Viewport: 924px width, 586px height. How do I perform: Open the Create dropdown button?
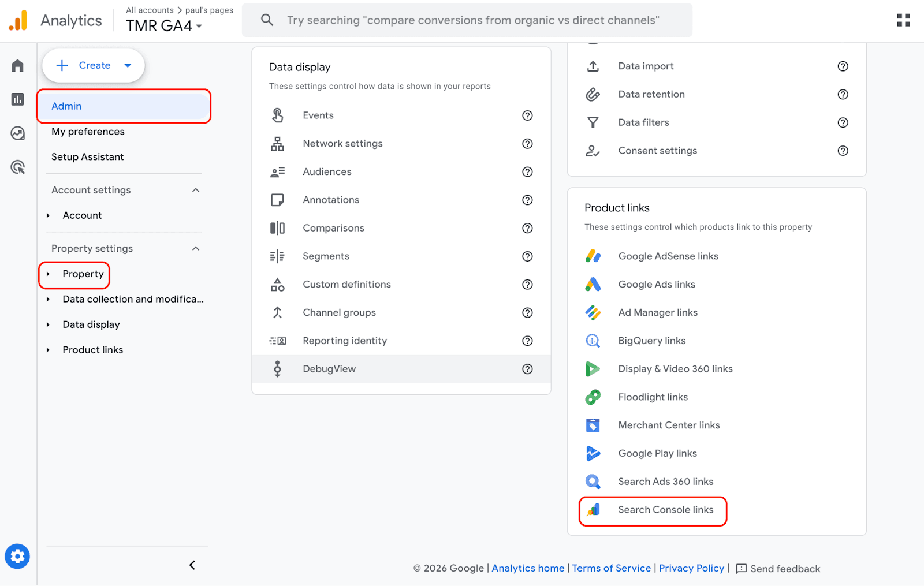(94, 66)
